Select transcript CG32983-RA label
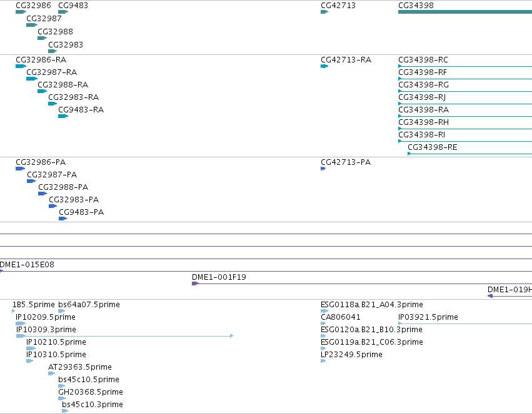The width and height of the screenshot is (532, 414). point(73,97)
